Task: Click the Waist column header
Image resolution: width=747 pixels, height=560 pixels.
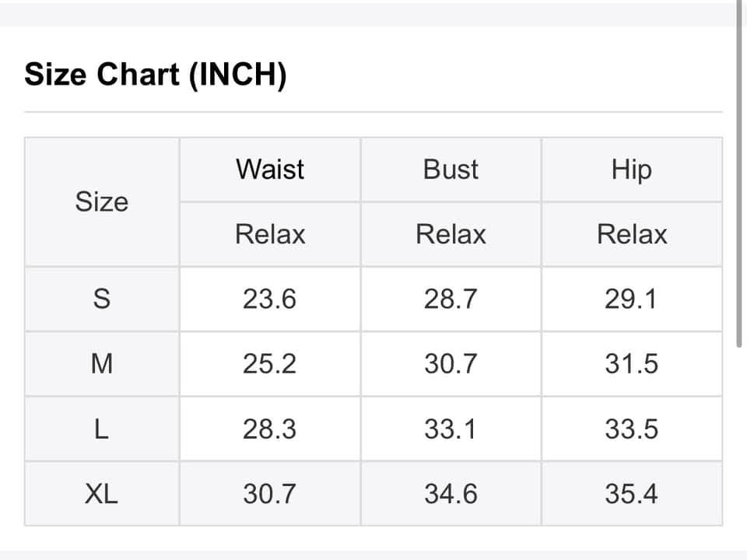Action: coord(270,169)
